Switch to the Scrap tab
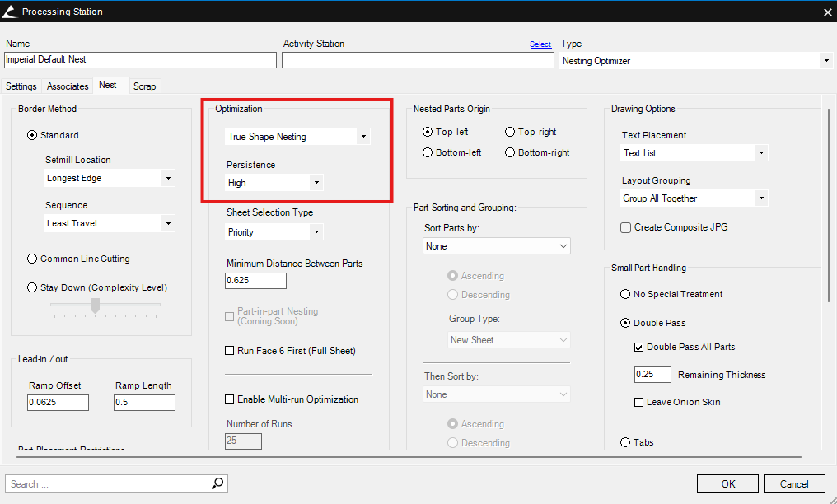837x504 pixels. click(144, 86)
